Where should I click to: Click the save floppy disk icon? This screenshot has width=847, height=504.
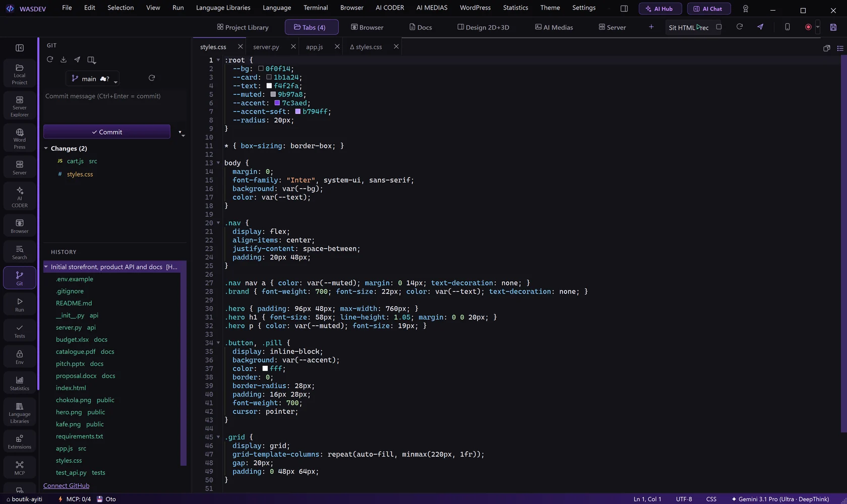[x=833, y=27]
